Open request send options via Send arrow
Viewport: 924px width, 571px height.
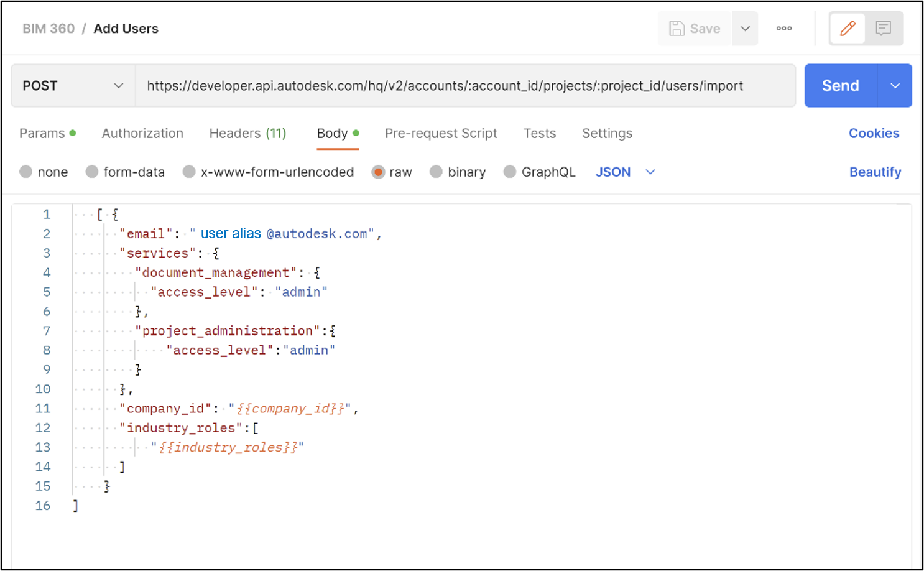pos(895,85)
